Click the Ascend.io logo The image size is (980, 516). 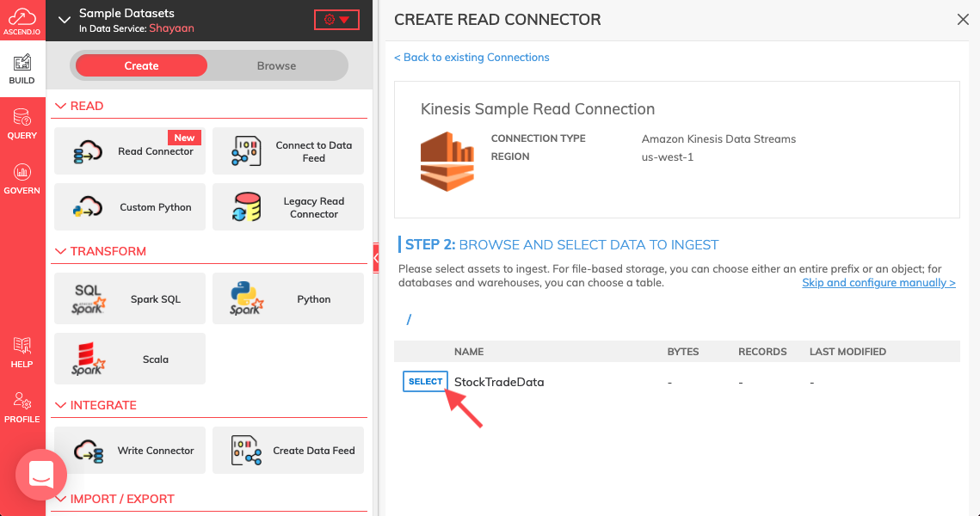(22, 21)
